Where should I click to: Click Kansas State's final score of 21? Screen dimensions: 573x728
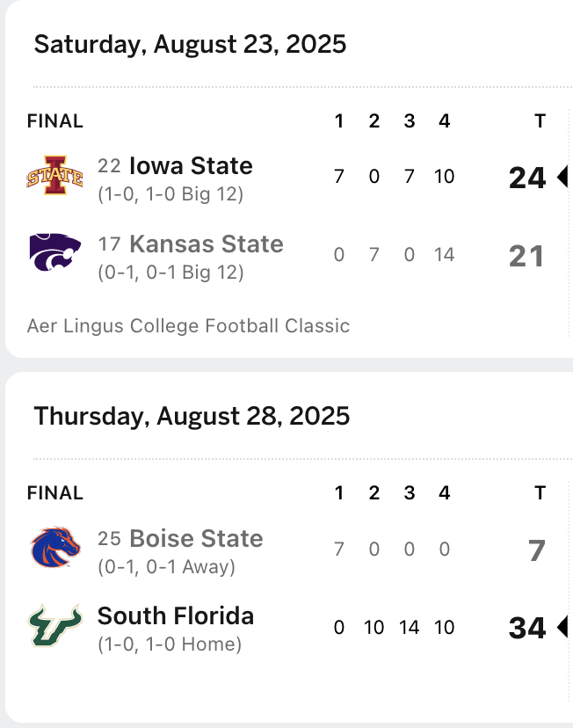tap(527, 256)
